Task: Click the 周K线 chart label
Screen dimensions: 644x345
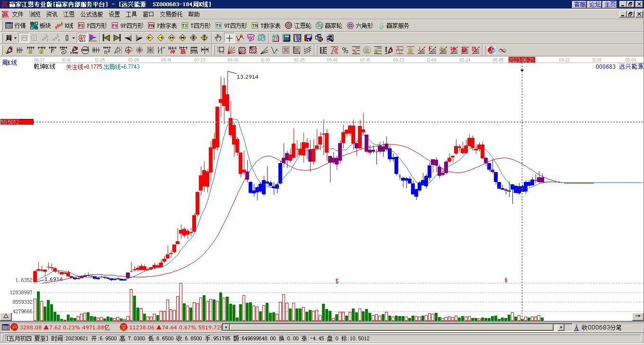Action: coord(9,63)
